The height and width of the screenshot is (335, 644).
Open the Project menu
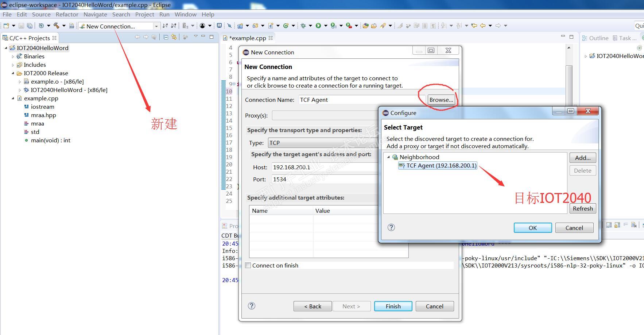(144, 14)
